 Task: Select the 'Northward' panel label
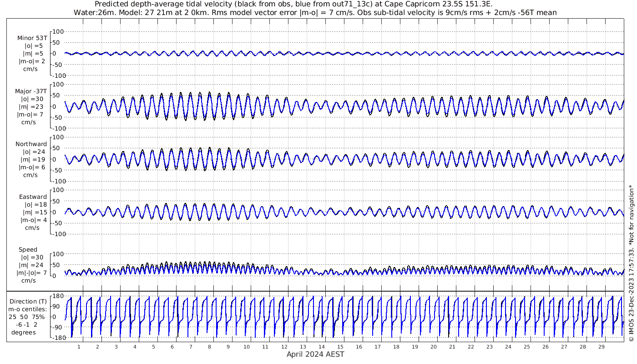(31, 144)
